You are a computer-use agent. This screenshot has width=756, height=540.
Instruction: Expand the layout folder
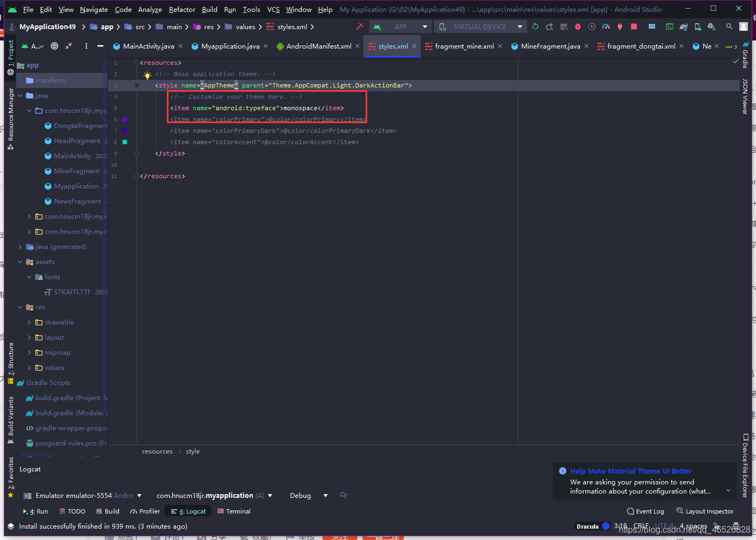pos(29,337)
